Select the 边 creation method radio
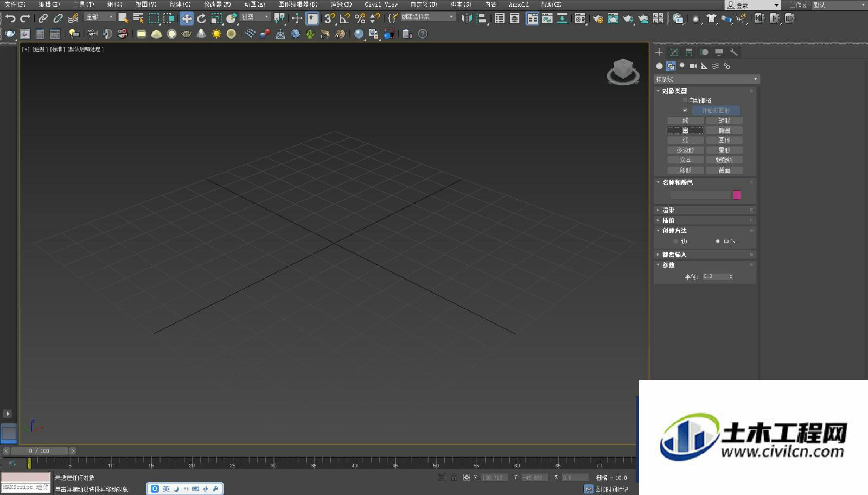868x495 pixels. pos(675,242)
